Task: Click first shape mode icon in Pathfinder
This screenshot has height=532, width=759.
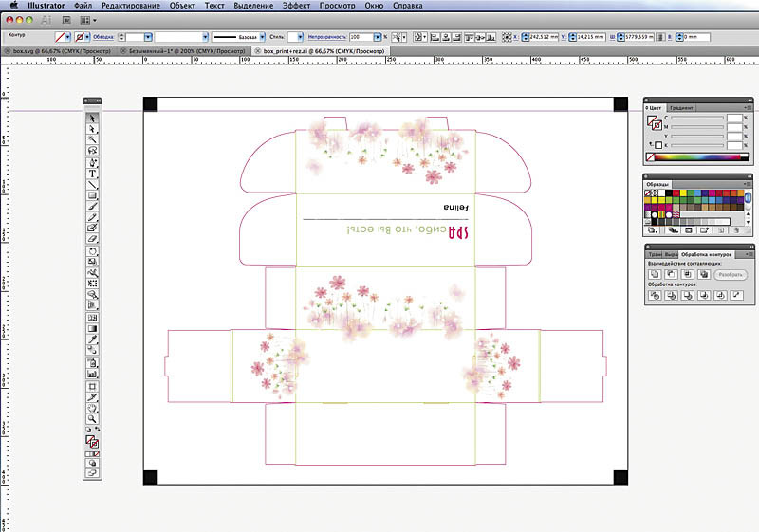Action: (654, 274)
